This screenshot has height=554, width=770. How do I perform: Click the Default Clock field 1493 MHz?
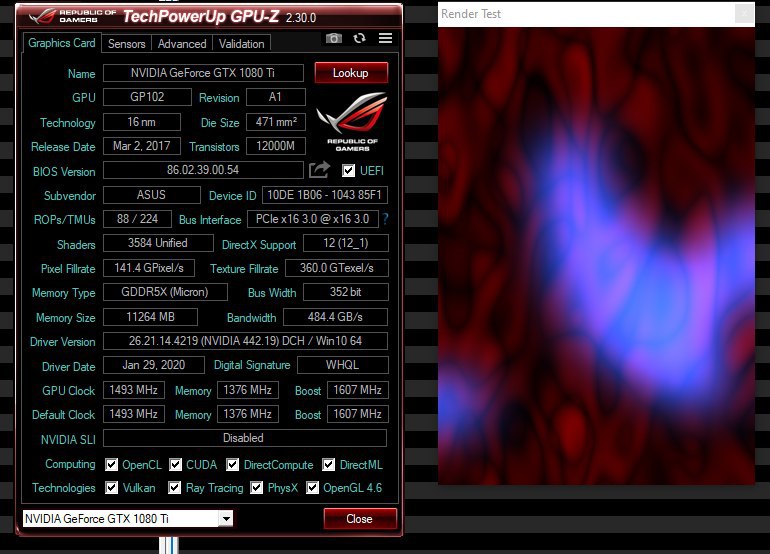point(134,414)
